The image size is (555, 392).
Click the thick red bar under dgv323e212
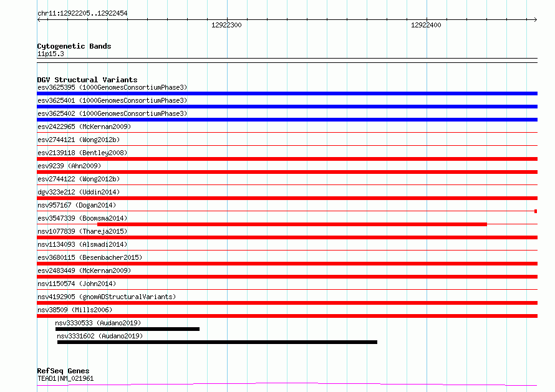coord(287,198)
